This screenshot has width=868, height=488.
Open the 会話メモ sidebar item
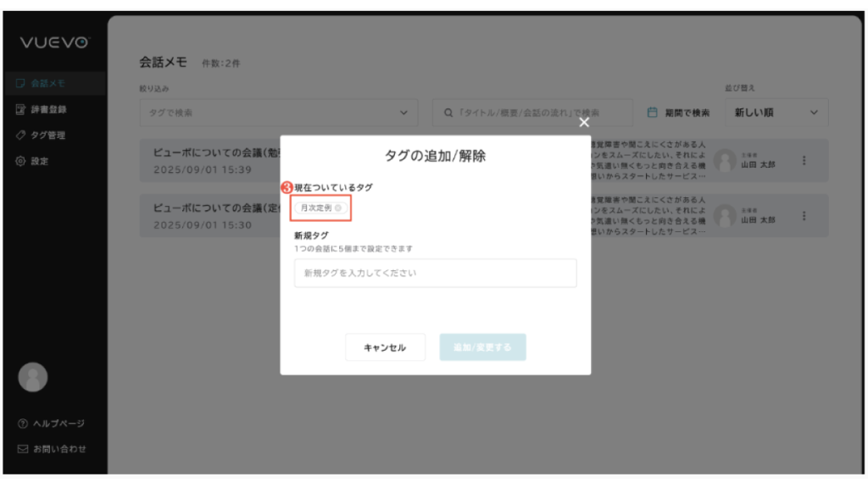point(47,83)
